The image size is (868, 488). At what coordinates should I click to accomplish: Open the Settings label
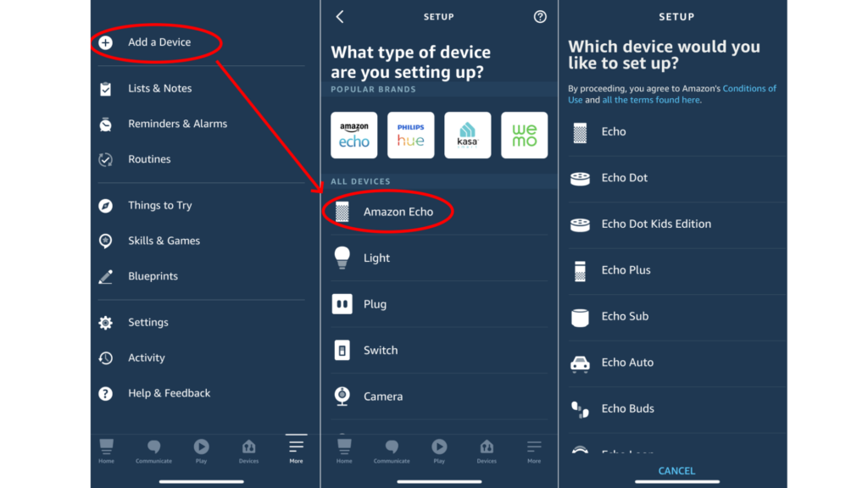coord(148,323)
